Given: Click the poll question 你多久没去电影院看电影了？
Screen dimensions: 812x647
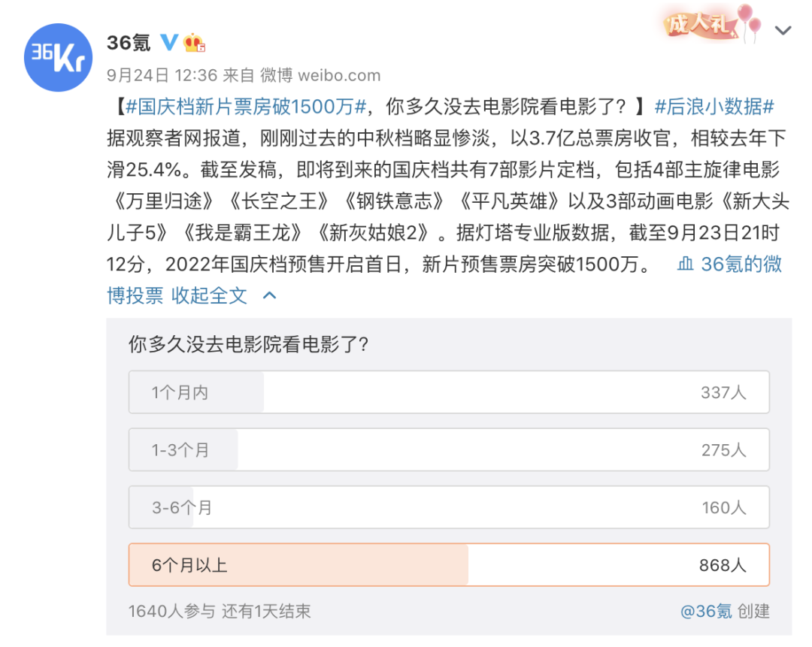Looking at the screenshot, I should point(249,345).
